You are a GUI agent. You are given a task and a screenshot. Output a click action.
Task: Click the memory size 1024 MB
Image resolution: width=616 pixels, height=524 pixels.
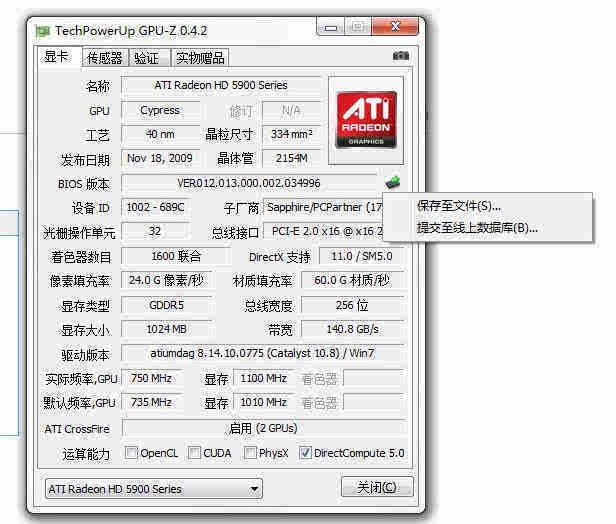tap(167, 329)
